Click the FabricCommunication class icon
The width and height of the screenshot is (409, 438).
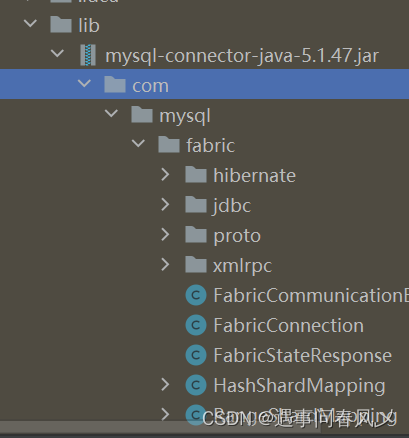196,295
